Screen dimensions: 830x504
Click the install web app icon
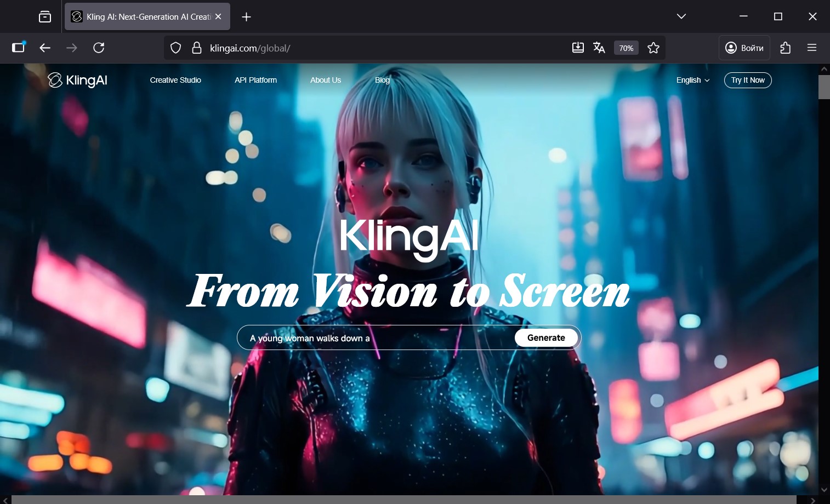(578, 48)
